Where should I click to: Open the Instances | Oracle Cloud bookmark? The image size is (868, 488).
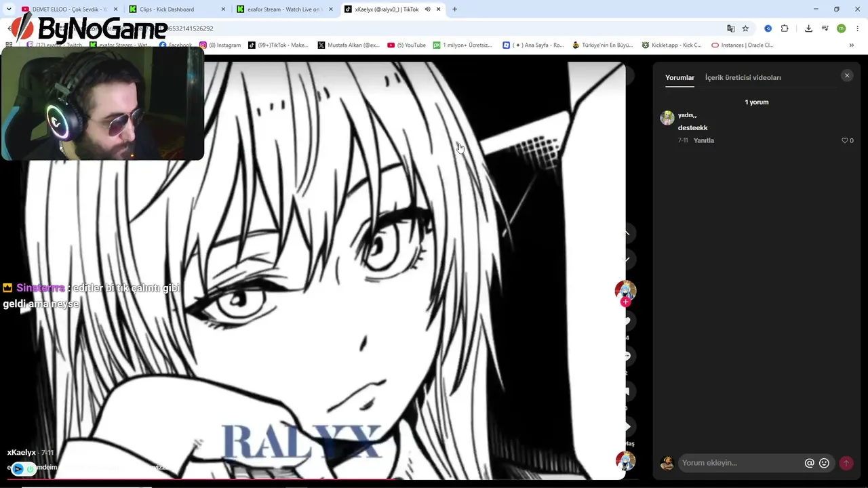pos(743,45)
